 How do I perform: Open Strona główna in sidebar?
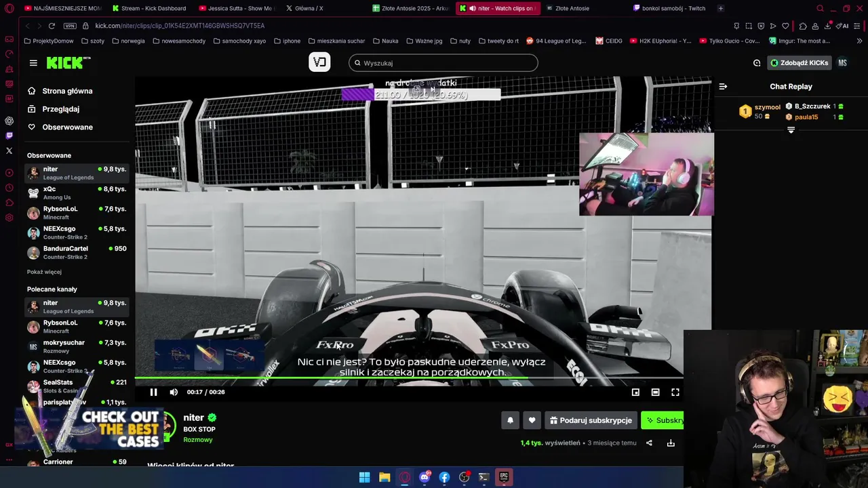[x=67, y=91]
